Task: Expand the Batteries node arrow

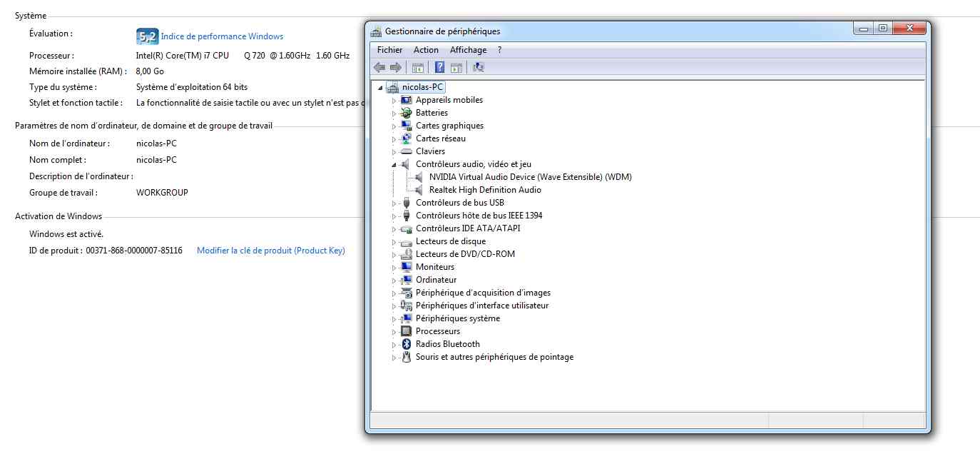Action: point(394,114)
